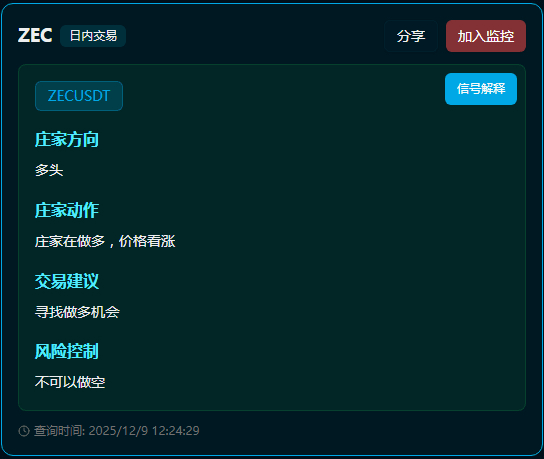Image resolution: width=544 pixels, height=459 pixels.
Task: Click the date 2025/12/9 in timestamp
Action: coord(118,431)
